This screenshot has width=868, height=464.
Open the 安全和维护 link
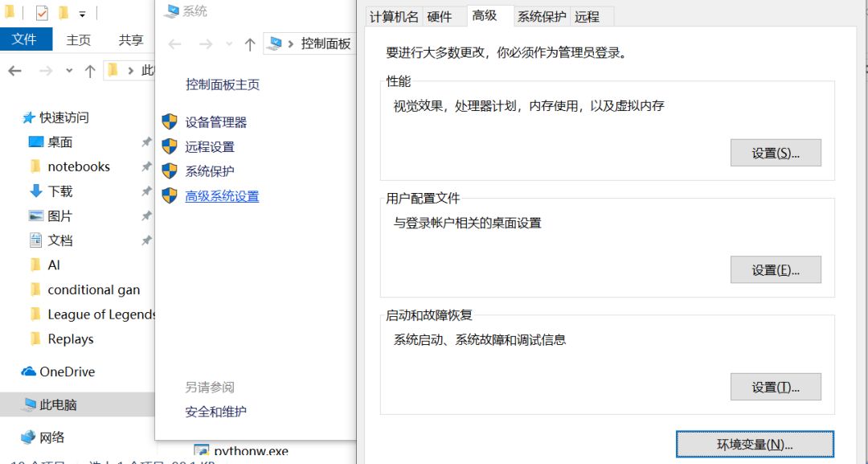tap(216, 412)
